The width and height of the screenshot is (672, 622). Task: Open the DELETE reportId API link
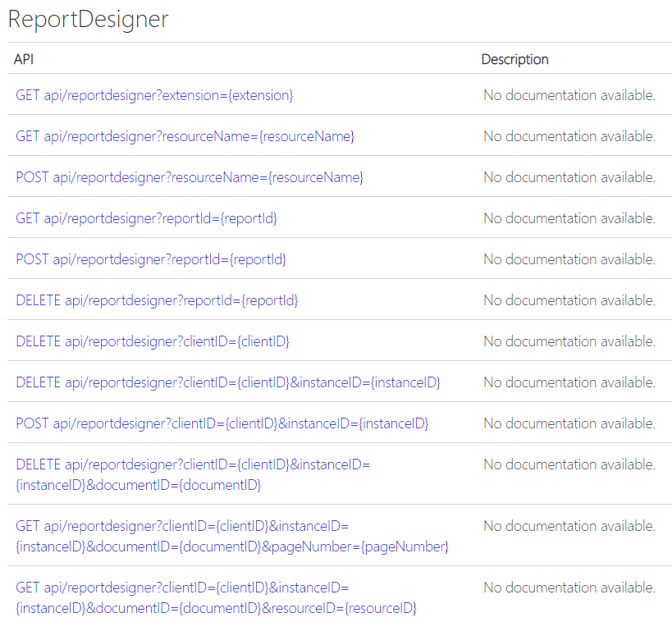(157, 300)
